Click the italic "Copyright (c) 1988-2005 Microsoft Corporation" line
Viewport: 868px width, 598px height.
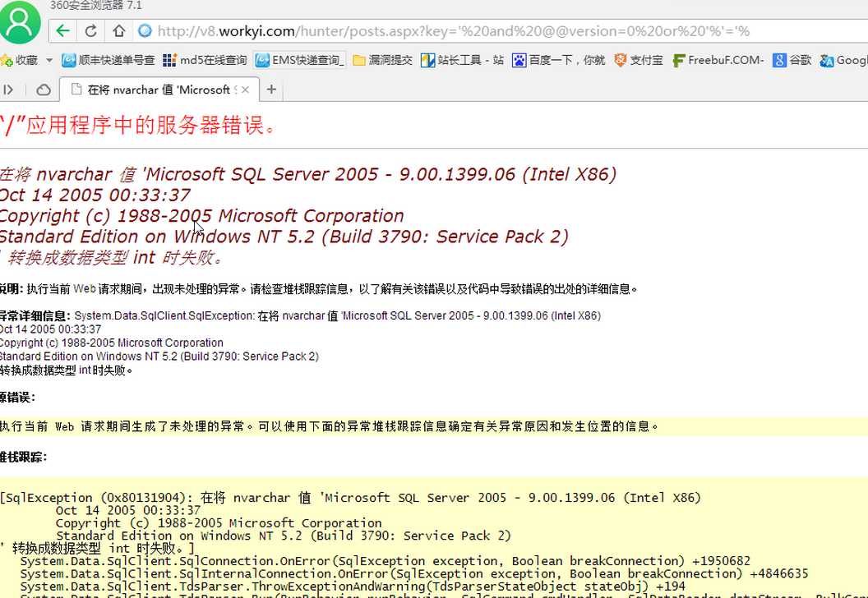coord(201,216)
